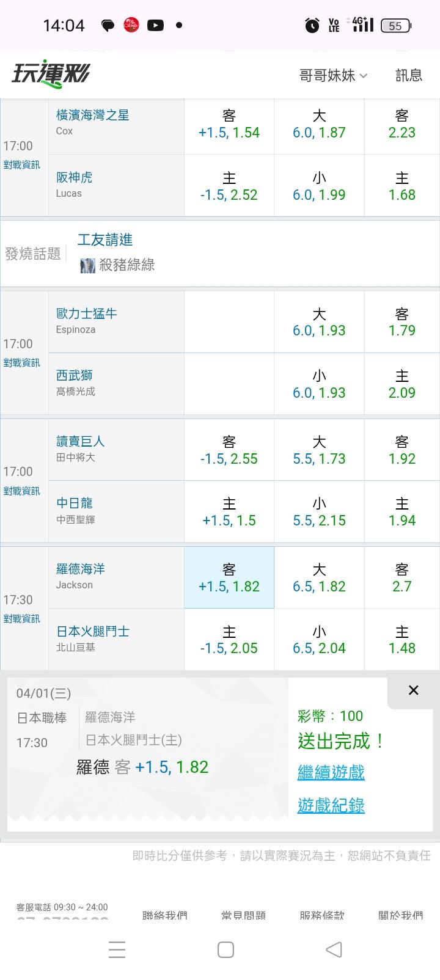
Task: Select 歐力士猛牛 大 6.0, 1.93 over bet
Action: [319, 322]
